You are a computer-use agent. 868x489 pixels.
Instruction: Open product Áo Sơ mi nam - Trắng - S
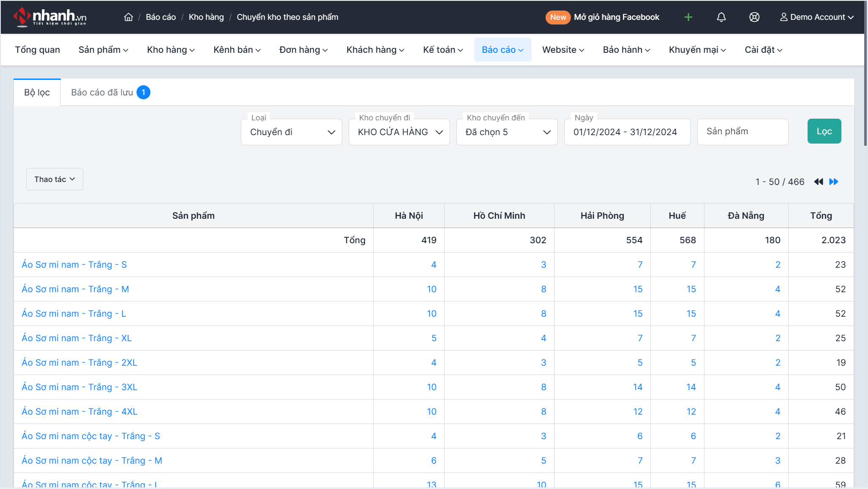[74, 265]
